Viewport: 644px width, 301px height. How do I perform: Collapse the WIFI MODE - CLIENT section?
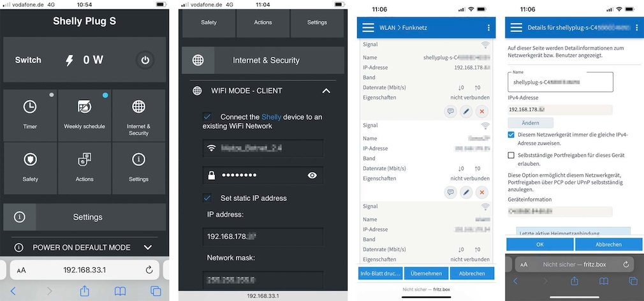(x=326, y=91)
